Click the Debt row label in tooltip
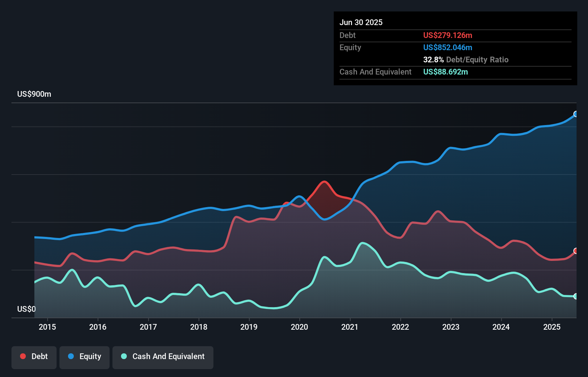Screen dimensions: 588x377 tap(347, 35)
